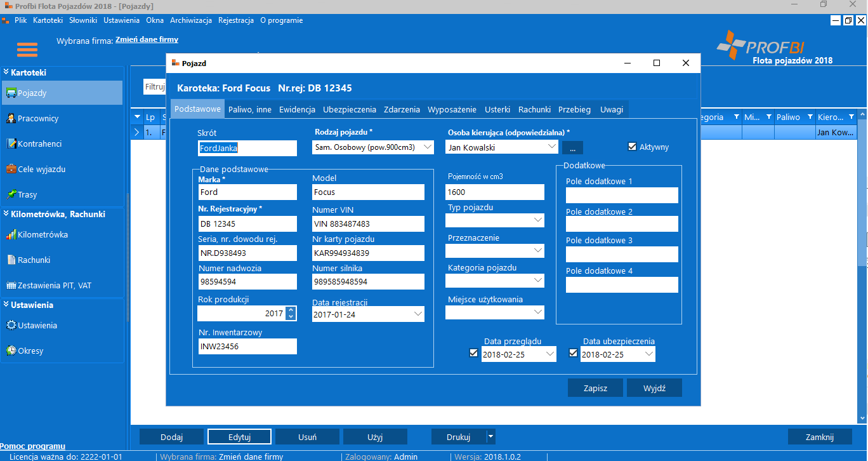Switch to the Ewidencja tab

[x=297, y=109]
